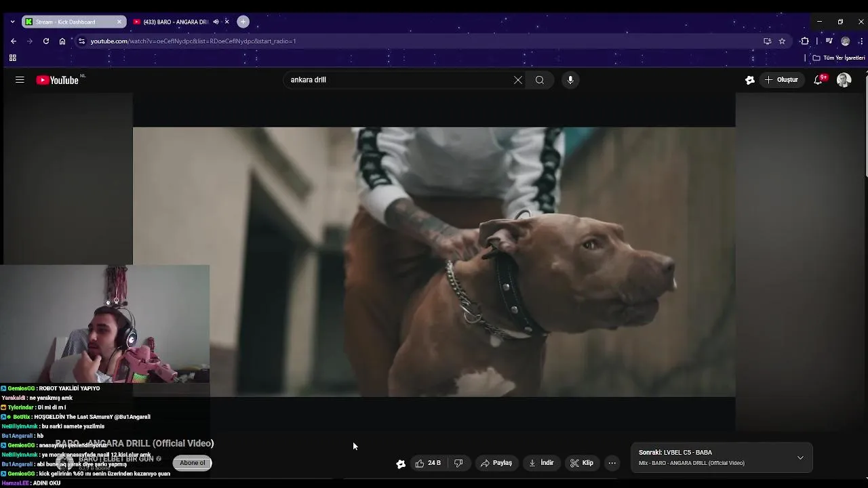Viewport: 868px width, 488px height.
Task: Open the browser extensions puzzle icon
Action: coord(805,41)
